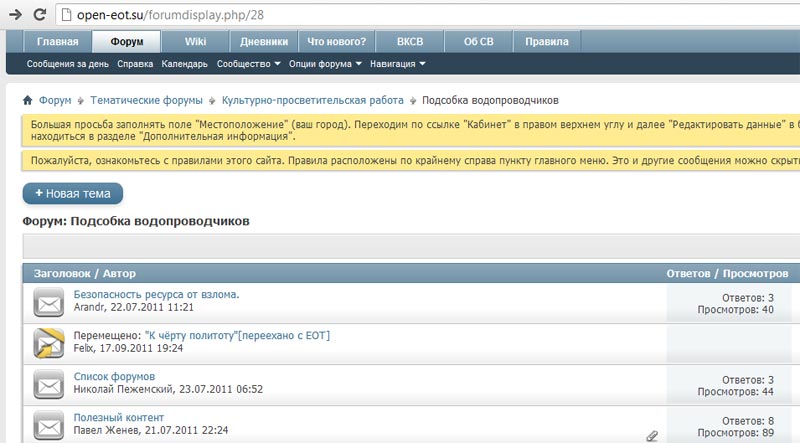Click 'Форум: Подсобка водопроводчиков' heading
The width and height of the screenshot is (800, 443).
[x=136, y=221]
